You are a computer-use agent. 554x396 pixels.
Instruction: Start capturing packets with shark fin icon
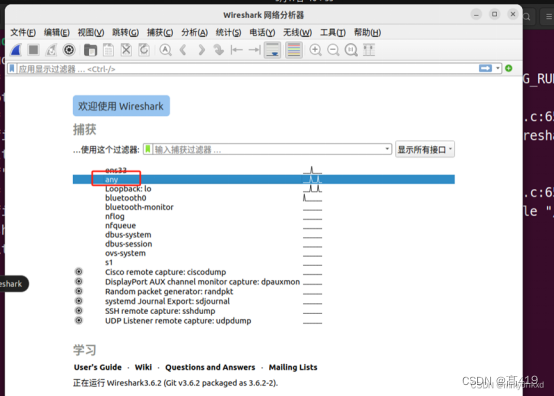point(16,50)
